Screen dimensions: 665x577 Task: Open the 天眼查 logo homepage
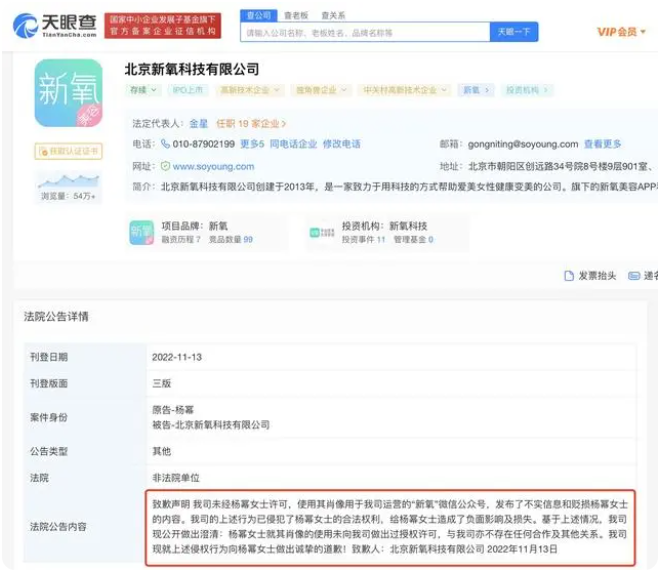coord(55,25)
